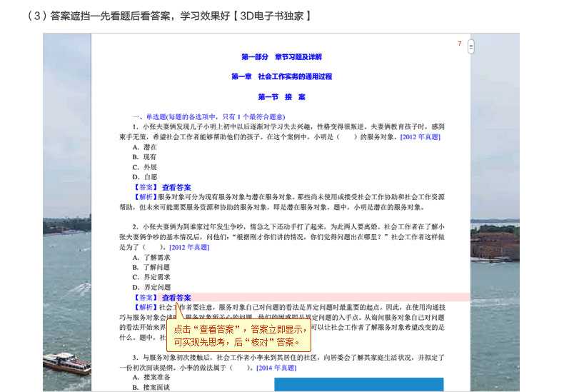Click the 第一部分 章节习题及详解 heading

(x=281, y=56)
